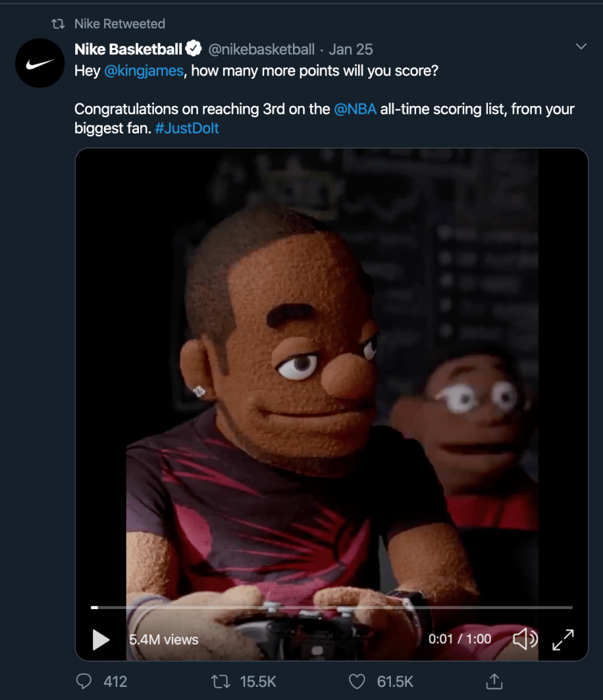Open the @kingjames mention link

[144, 70]
